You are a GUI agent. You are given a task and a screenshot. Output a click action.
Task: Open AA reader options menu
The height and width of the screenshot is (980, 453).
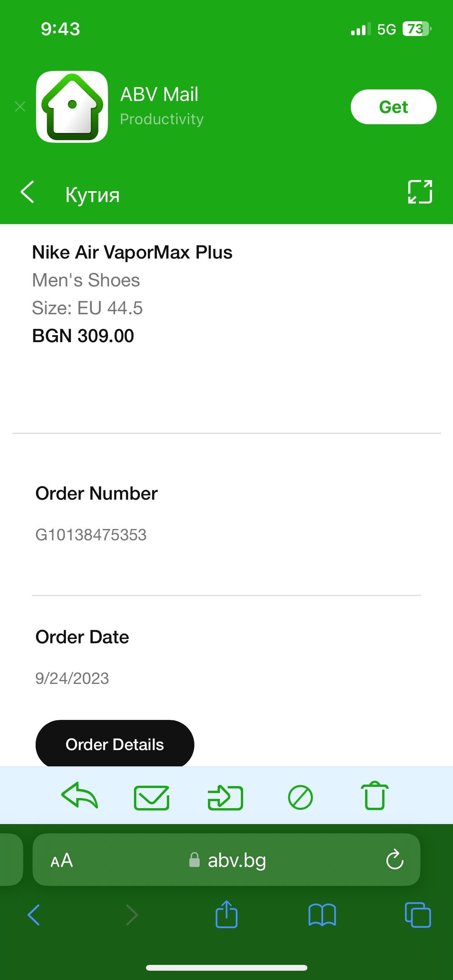click(62, 860)
